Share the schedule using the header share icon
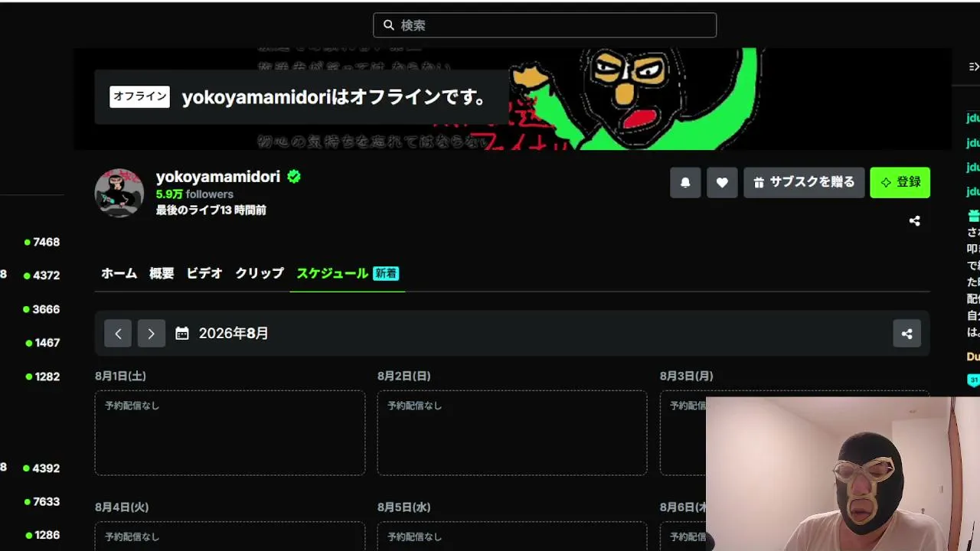The image size is (980, 551). click(x=906, y=334)
